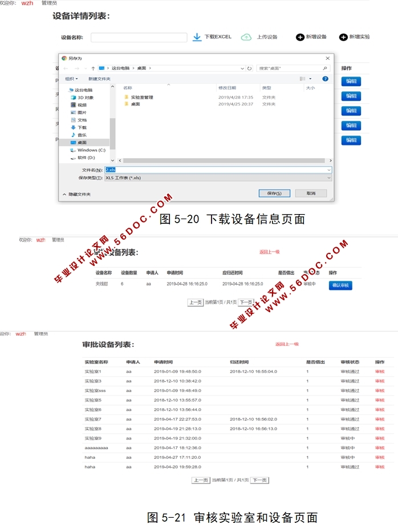The height and width of the screenshot is (532, 398).
Task: Click 审核 link for aaaaaaaaa row
Action: (x=380, y=448)
